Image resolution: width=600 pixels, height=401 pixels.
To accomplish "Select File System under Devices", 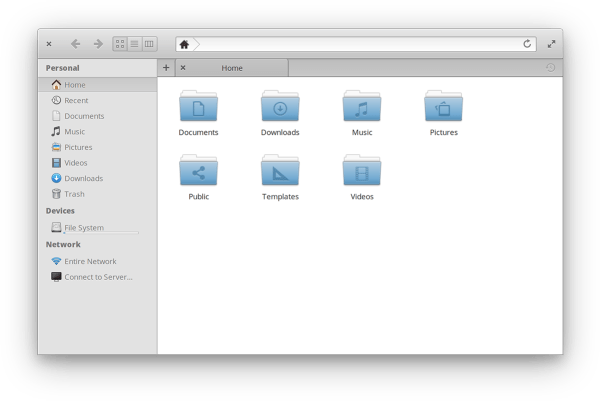I will tap(98, 228).
